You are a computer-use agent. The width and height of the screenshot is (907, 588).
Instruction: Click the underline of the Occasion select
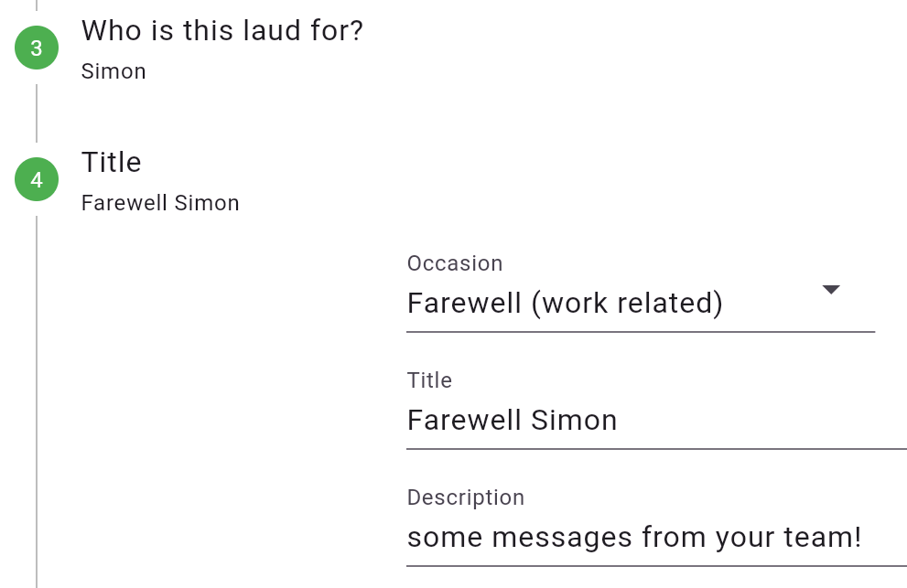(x=641, y=332)
